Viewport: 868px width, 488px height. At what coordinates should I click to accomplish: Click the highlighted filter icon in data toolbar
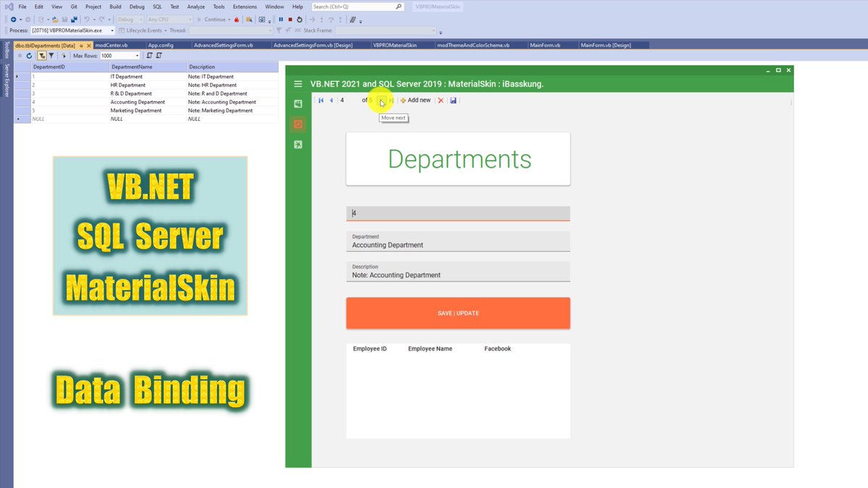coord(42,56)
